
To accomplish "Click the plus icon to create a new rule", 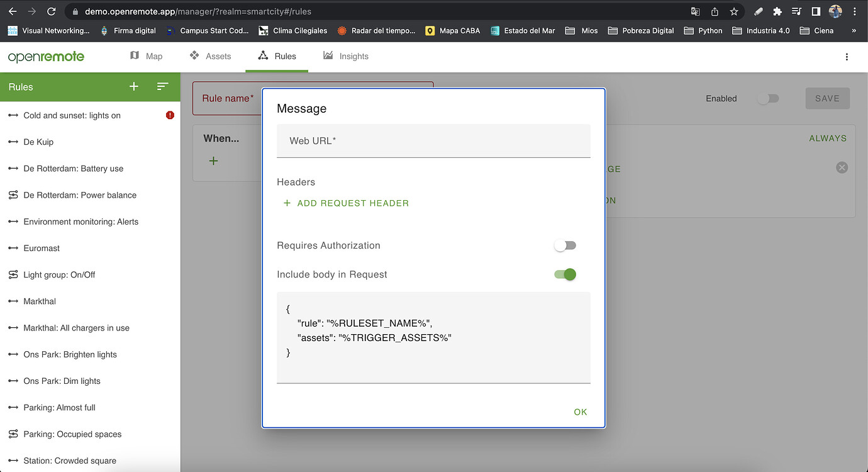I will click(133, 87).
